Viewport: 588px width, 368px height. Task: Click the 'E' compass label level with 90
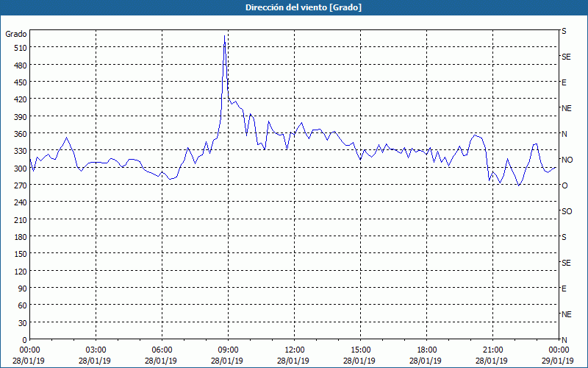click(x=564, y=289)
